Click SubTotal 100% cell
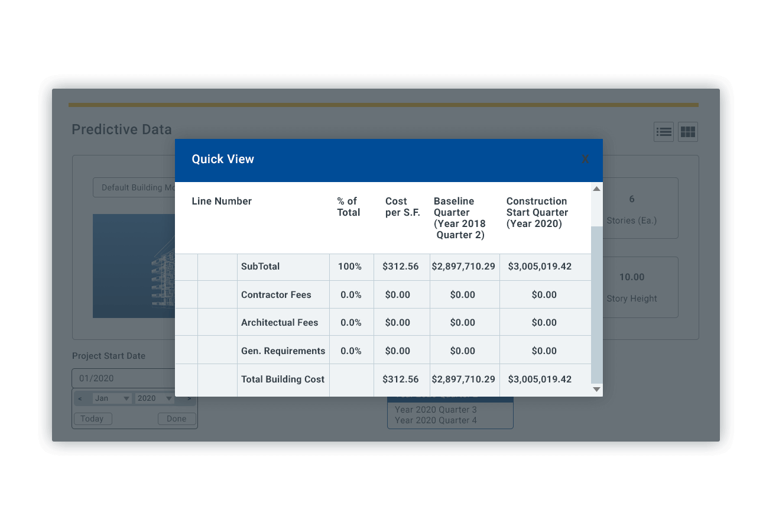Image resolution: width=766 pixels, height=532 pixels. tap(351, 267)
